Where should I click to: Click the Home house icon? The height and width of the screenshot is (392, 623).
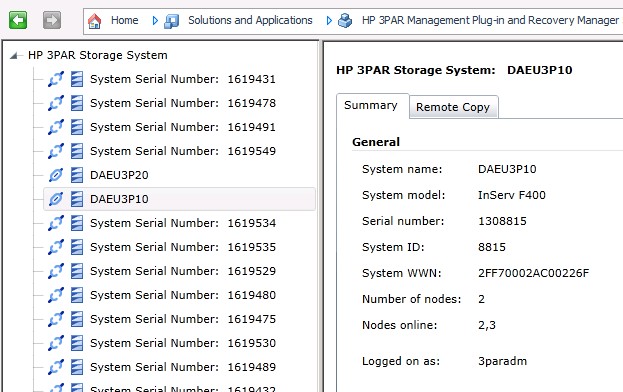pyautogui.click(x=95, y=21)
